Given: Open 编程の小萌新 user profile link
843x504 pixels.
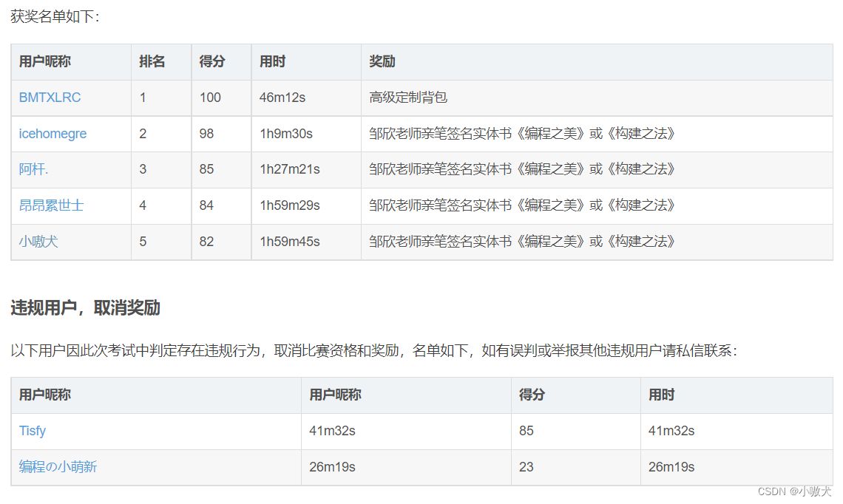Looking at the screenshot, I should pos(58,467).
